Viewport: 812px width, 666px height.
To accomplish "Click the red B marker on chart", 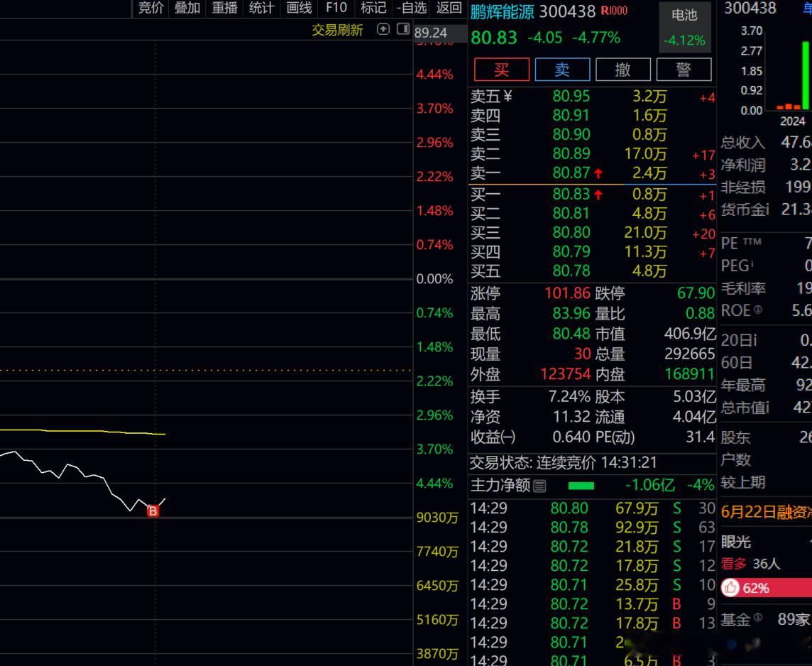I will point(153,511).
